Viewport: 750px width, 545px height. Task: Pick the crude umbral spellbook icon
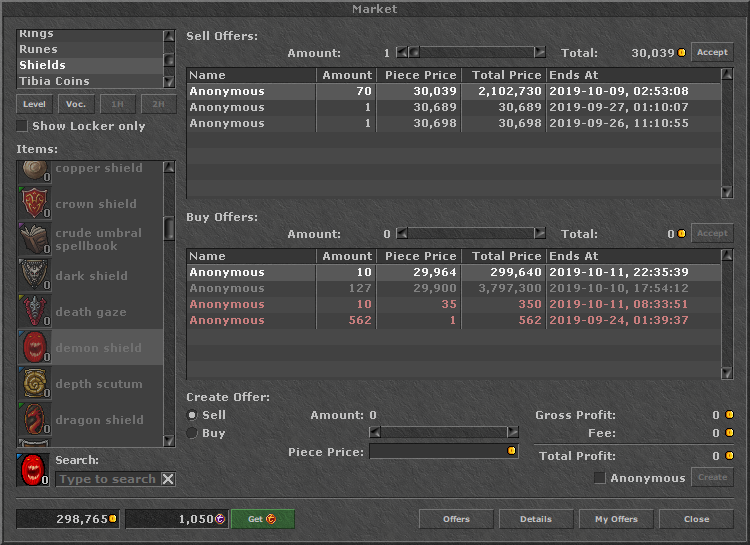click(x=34, y=239)
